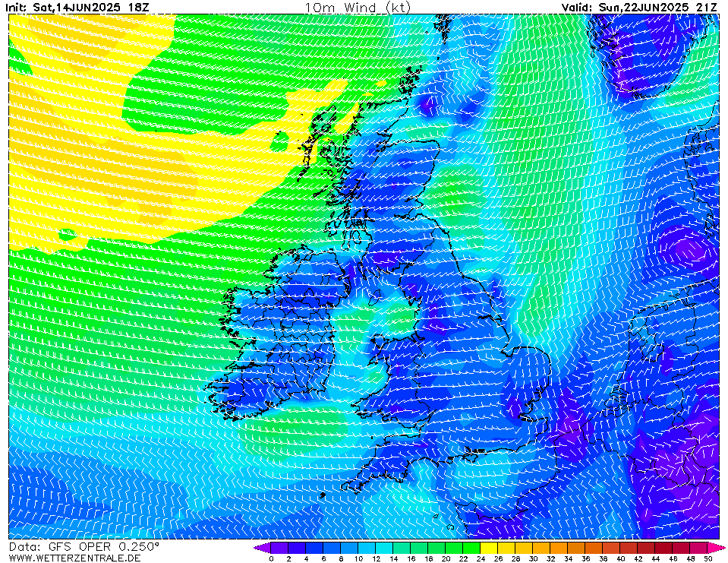
Task: Click the "20" label on the colour scale
Action: pos(446,558)
